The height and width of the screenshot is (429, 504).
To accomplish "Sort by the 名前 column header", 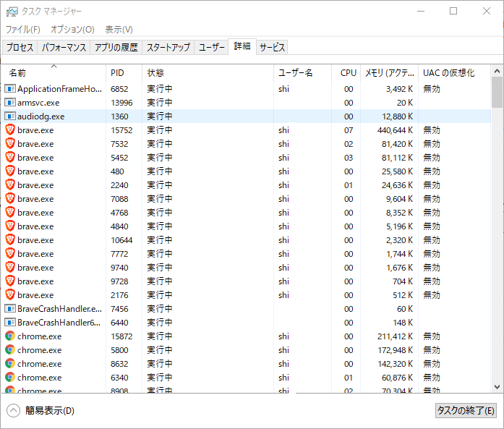I will click(x=54, y=72).
